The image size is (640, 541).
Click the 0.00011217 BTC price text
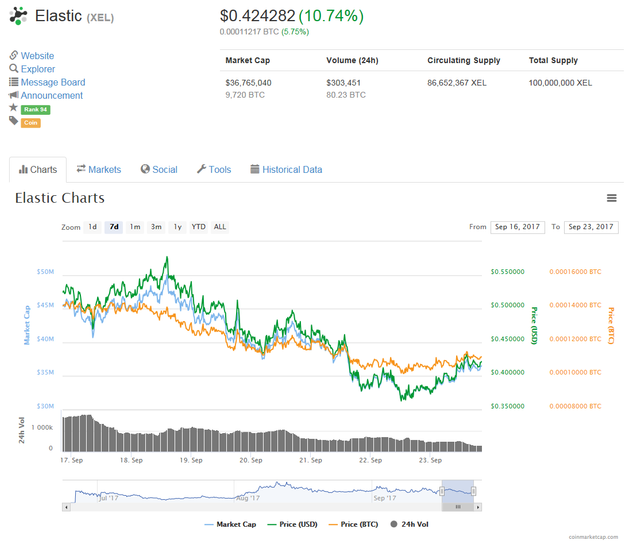coord(249,32)
